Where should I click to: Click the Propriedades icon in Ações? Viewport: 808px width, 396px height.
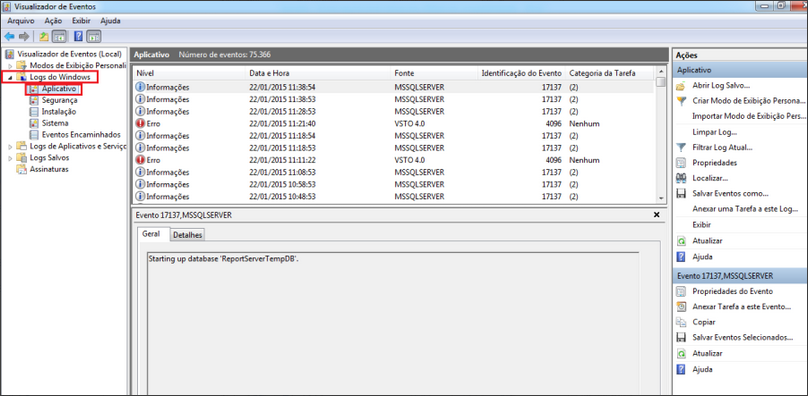tap(681, 163)
